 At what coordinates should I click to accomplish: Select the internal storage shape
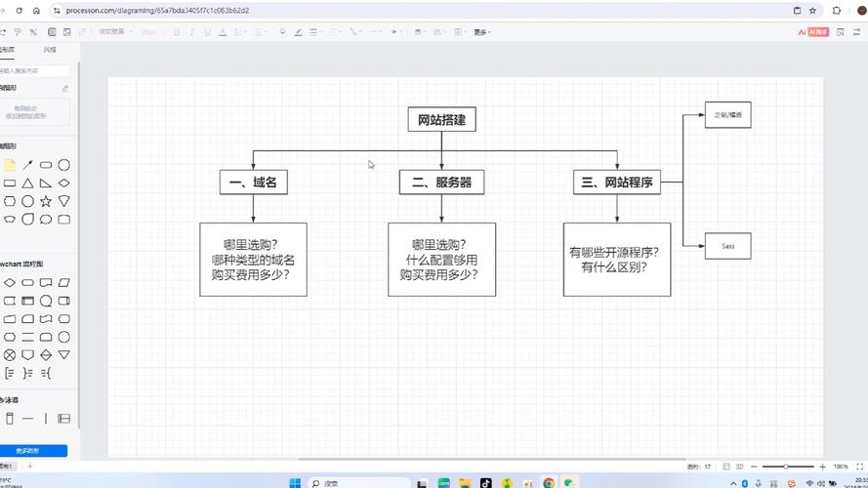tap(27, 301)
